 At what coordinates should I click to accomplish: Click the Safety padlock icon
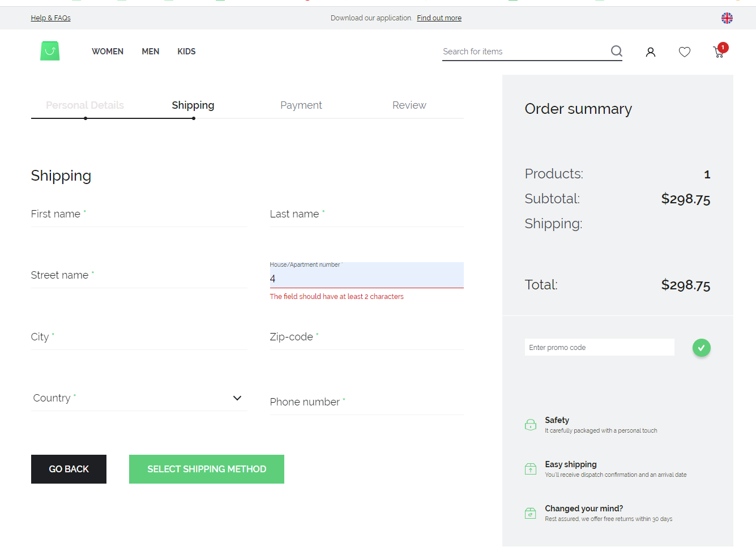point(531,424)
